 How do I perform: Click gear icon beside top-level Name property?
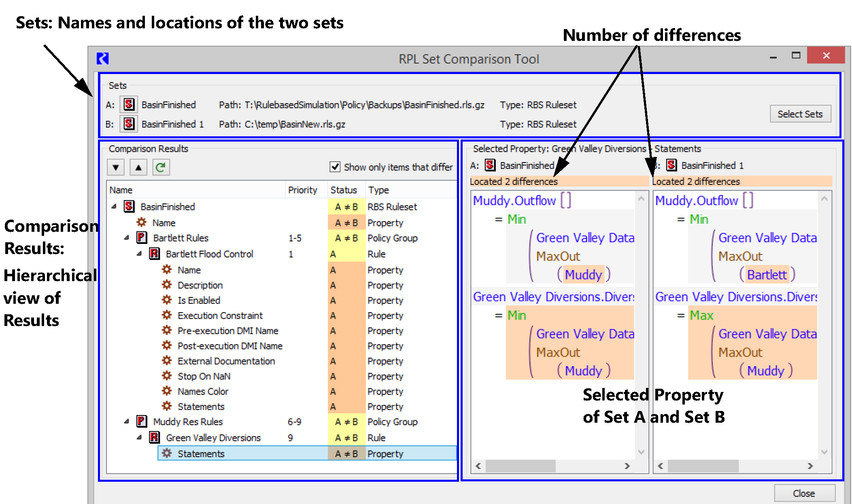point(141,222)
